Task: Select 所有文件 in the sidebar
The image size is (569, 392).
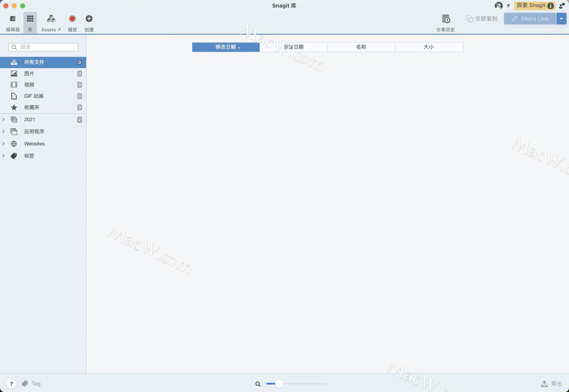Action: (x=43, y=62)
